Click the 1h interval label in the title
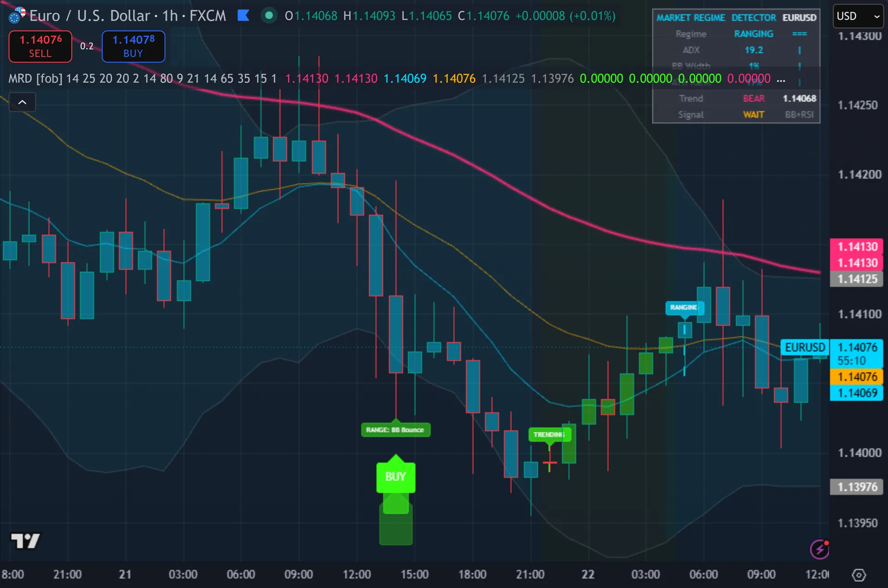Image resolution: width=888 pixels, height=588 pixels. point(170,16)
